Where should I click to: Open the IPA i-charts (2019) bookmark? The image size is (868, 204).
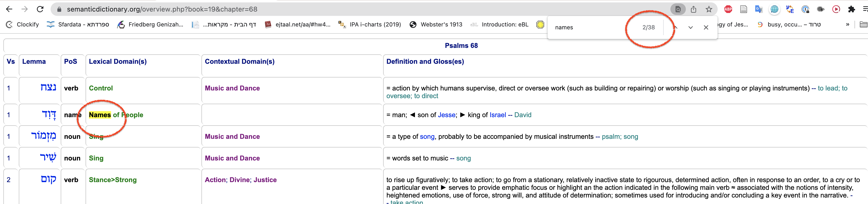point(370,25)
